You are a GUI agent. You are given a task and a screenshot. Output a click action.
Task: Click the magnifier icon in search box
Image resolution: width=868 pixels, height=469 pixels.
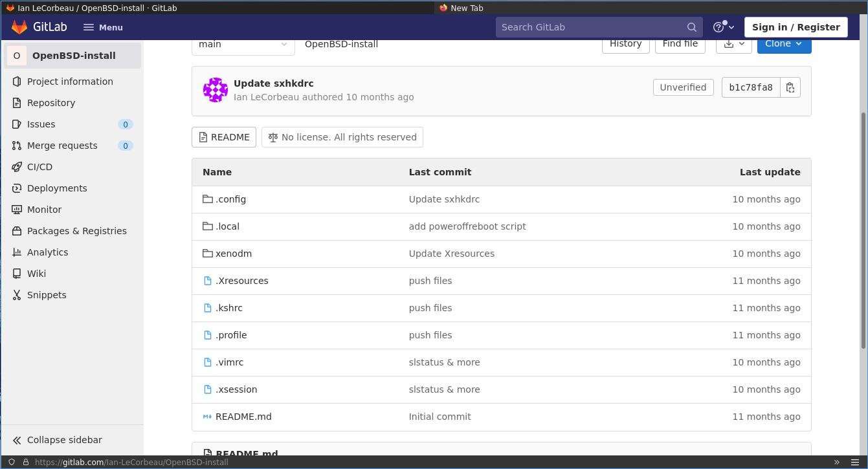tap(692, 27)
